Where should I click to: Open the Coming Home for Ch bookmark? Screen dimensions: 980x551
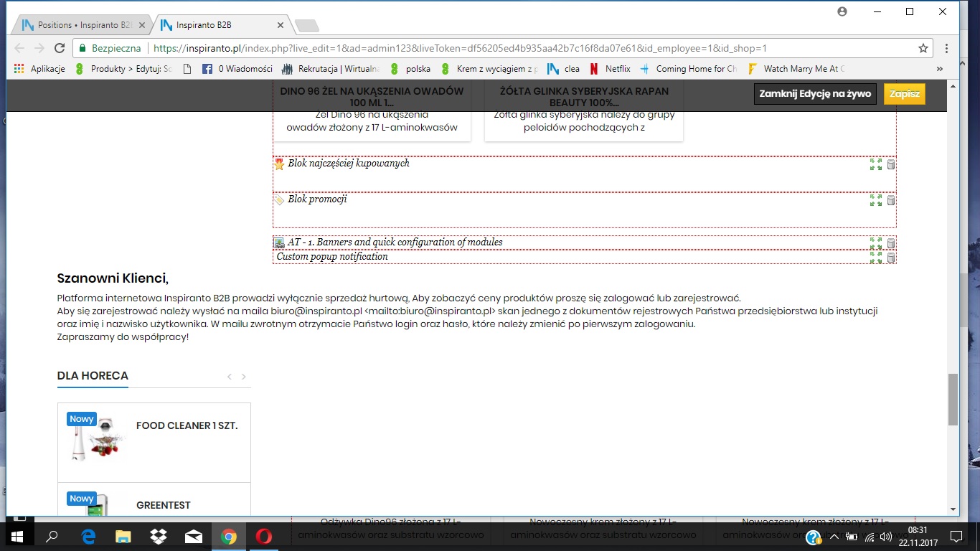(689, 69)
